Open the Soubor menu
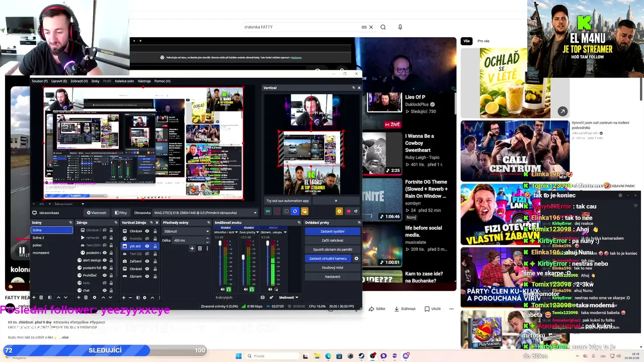 tap(39, 81)
